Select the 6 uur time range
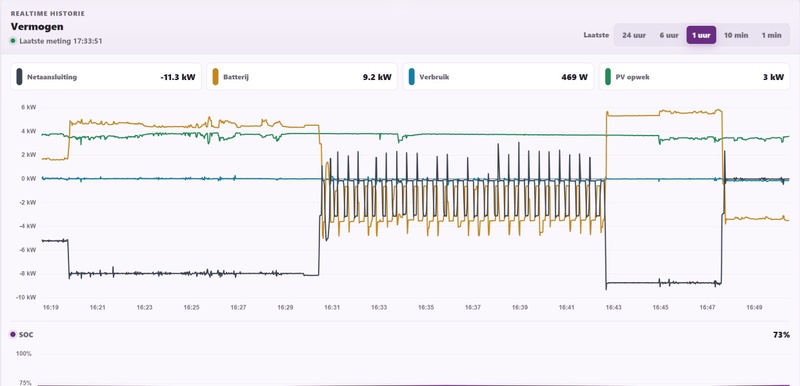The image size is (800, 386). (x=668, y=35)
